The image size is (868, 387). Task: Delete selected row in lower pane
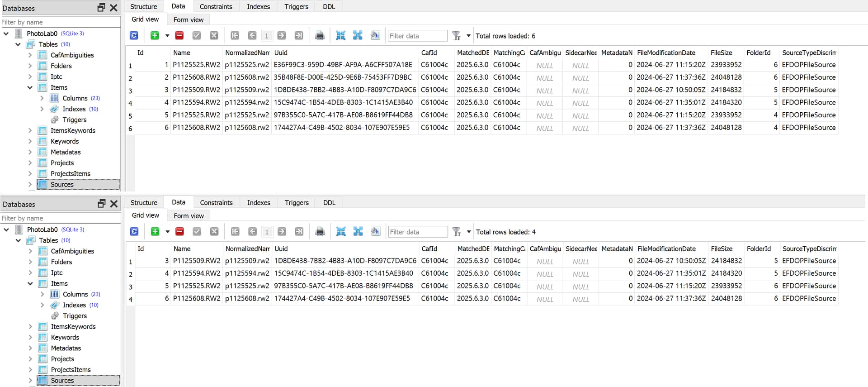[x=180, y=232]
